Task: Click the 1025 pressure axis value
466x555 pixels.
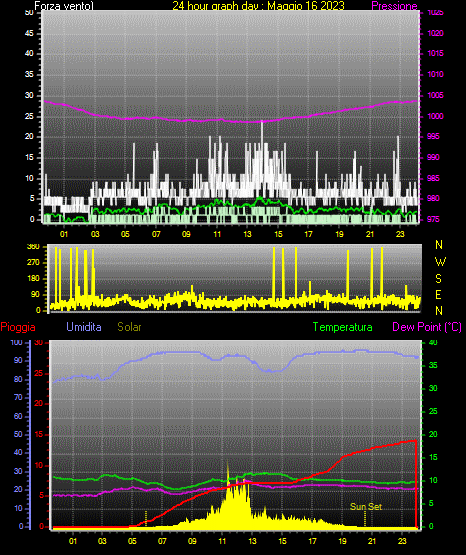Action: tap(435, 12)
